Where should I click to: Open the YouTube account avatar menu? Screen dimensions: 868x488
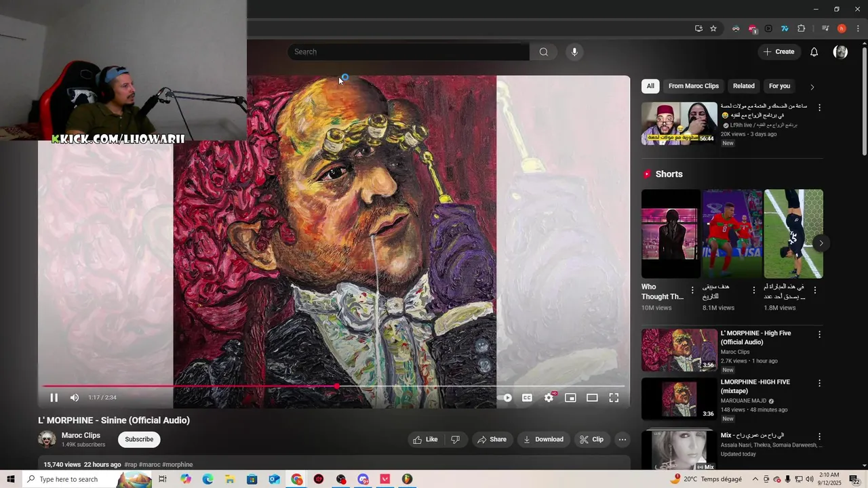click(840, 52)
